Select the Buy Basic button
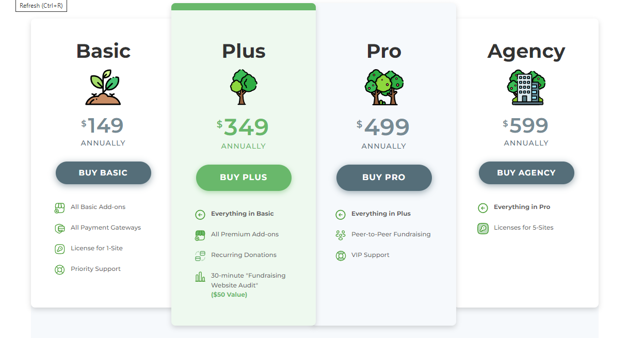The image size is (644, 338). click(103, 173)
